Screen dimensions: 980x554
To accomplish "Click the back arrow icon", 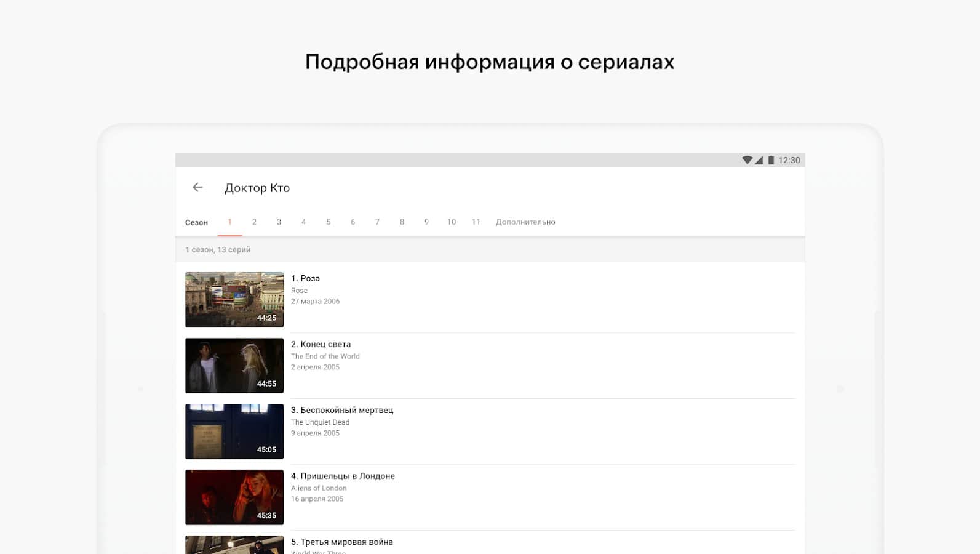I will pos(197,187).
